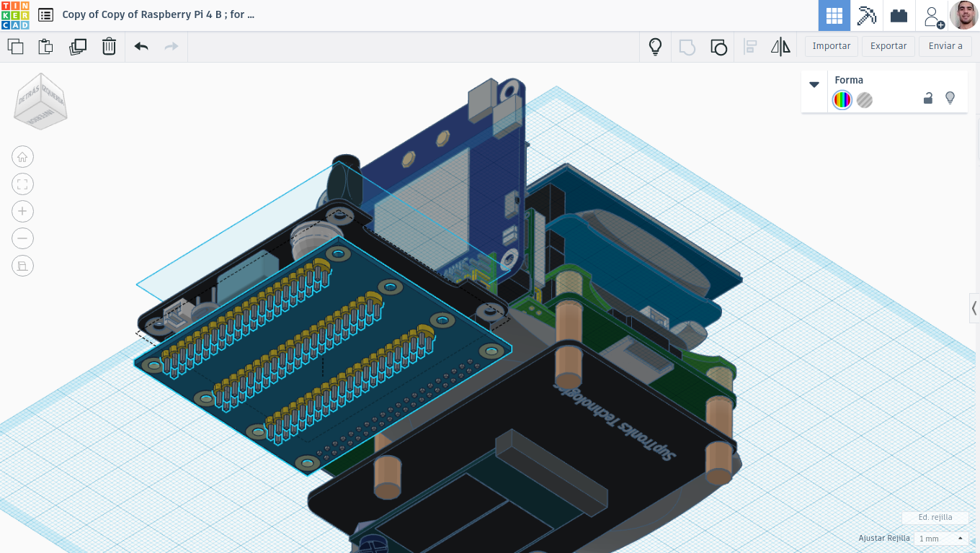The width and height of the screenshot is (980, 553).
Task: Invite collaborators with add-person icon
Action: 933,17
